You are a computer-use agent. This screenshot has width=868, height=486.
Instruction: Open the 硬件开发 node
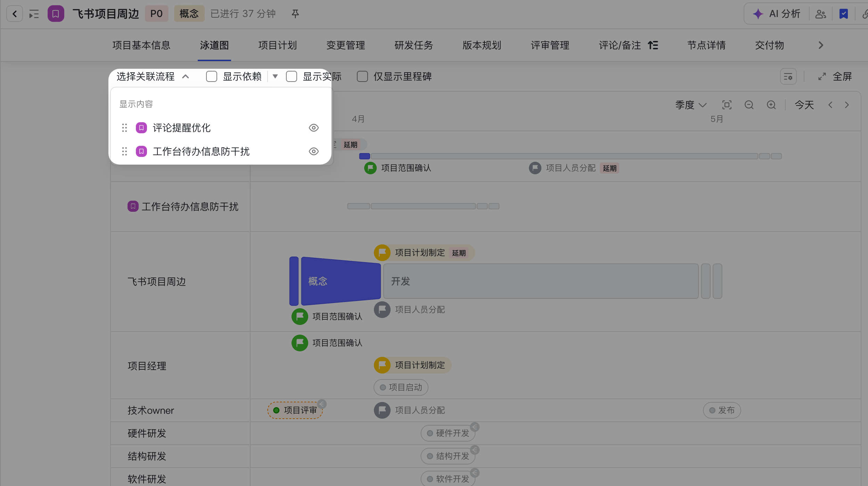[x=448, y=433]
